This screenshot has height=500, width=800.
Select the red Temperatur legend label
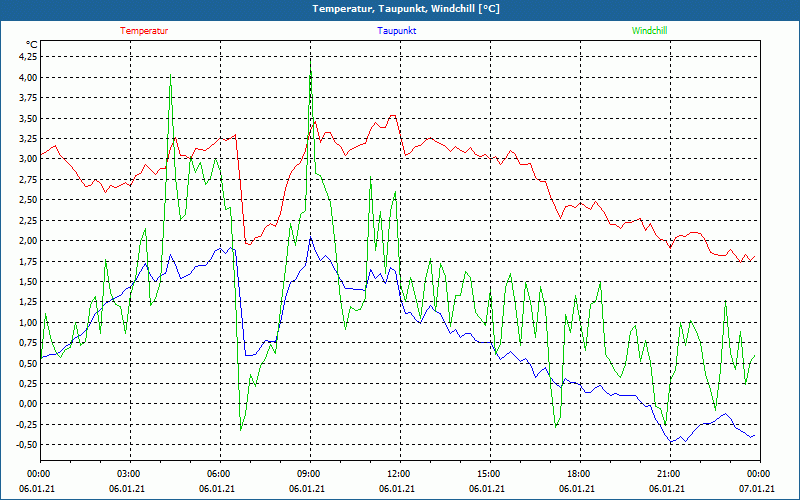pos(144,31)
